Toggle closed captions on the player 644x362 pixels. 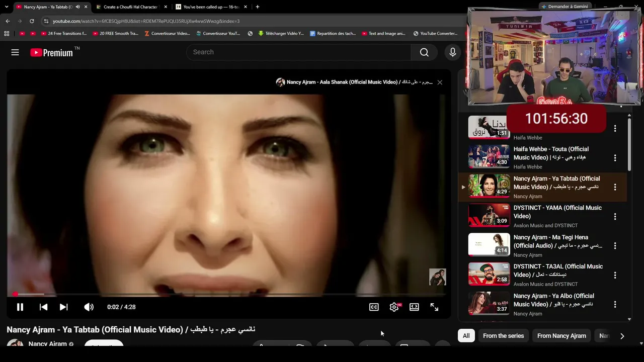pos(374,307)
